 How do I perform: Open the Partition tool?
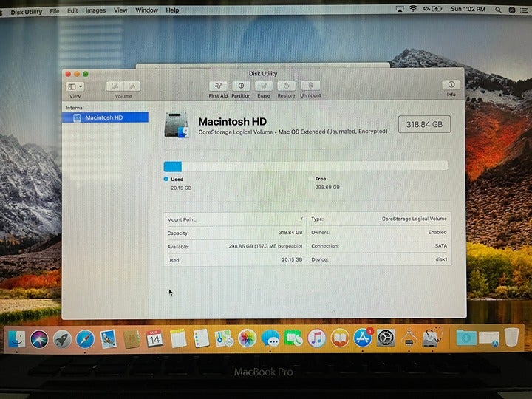tap(241, 86)
